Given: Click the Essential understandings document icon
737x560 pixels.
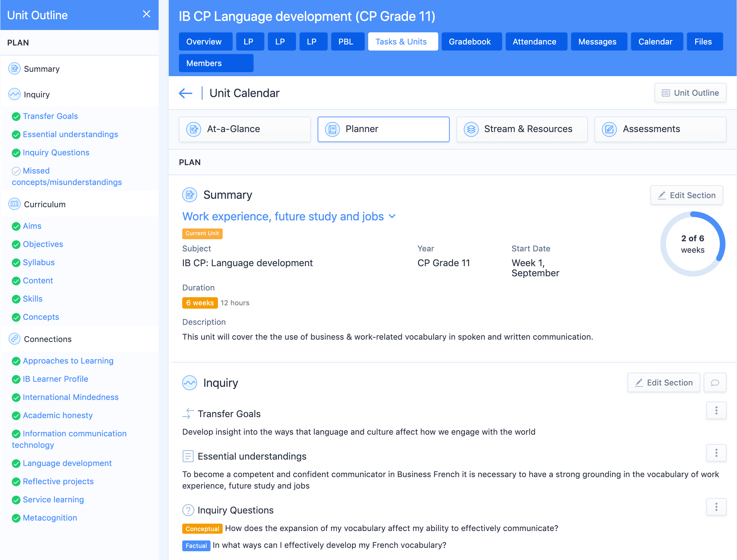Looking at the screenshot, I should coord(188,456).
